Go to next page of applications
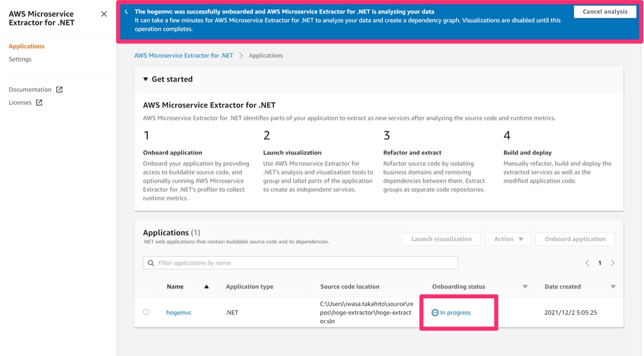This screenshot has height=356, width=644. [613, 263]
